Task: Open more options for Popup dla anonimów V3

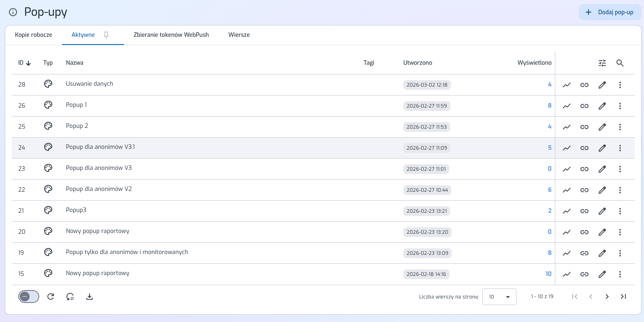Action: pos(620,169)
